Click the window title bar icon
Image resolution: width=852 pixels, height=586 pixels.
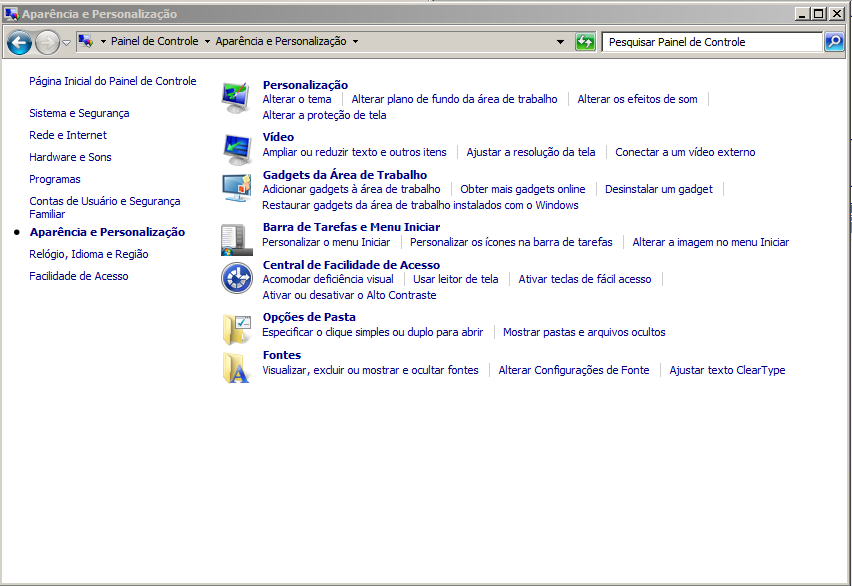point(11,14)
